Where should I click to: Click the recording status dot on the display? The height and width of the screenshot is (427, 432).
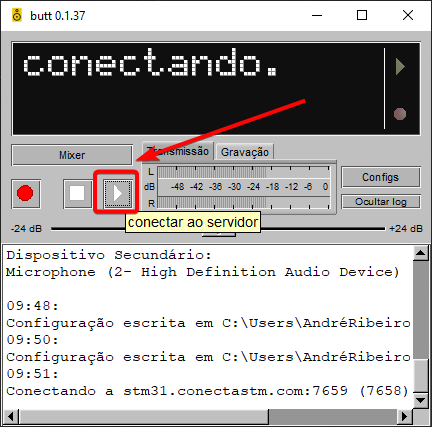(x=400, y=114)
